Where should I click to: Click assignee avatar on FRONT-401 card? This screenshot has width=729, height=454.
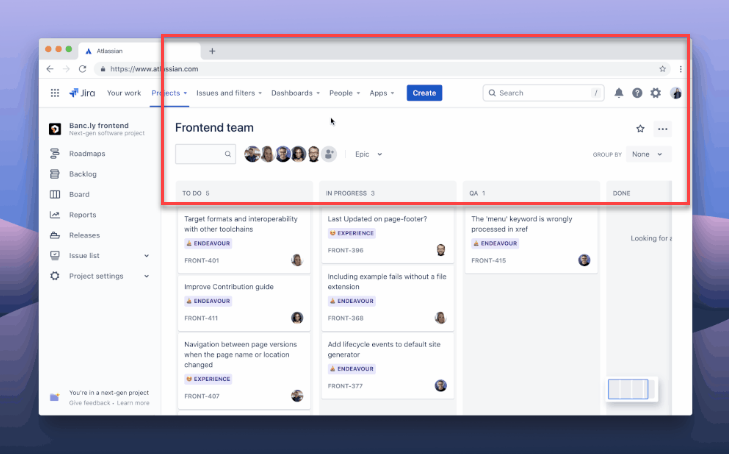pyautogui.click(x=297, y=260)
